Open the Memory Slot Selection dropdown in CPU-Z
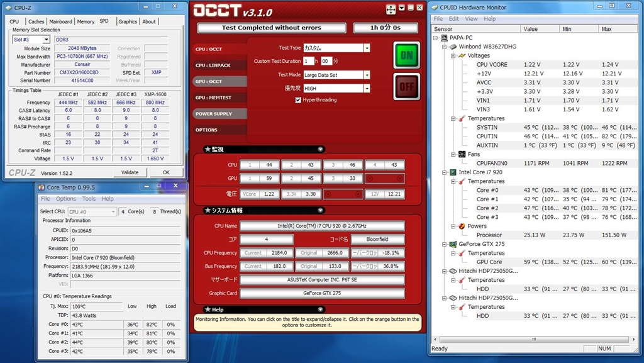Screen dimensions: 644x363 coord(47,40)
